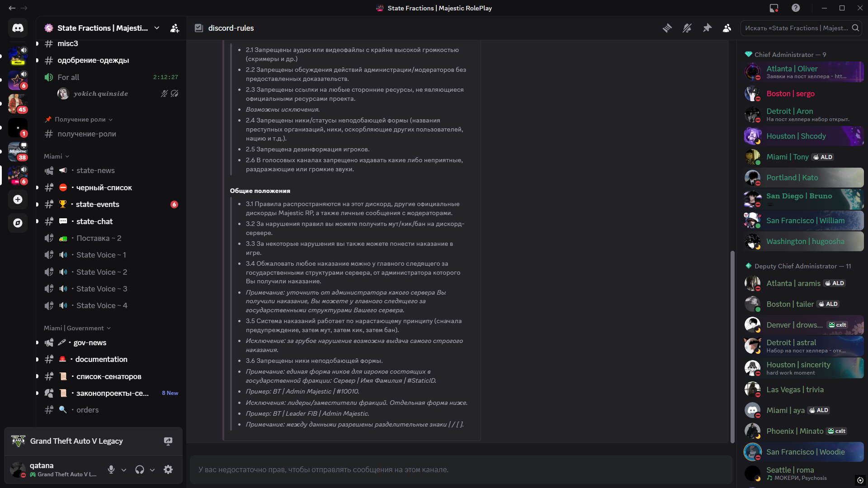Toggle microphone mute
Screen dimensions: 868x488
pyautogui.click(x=111, y=469)
